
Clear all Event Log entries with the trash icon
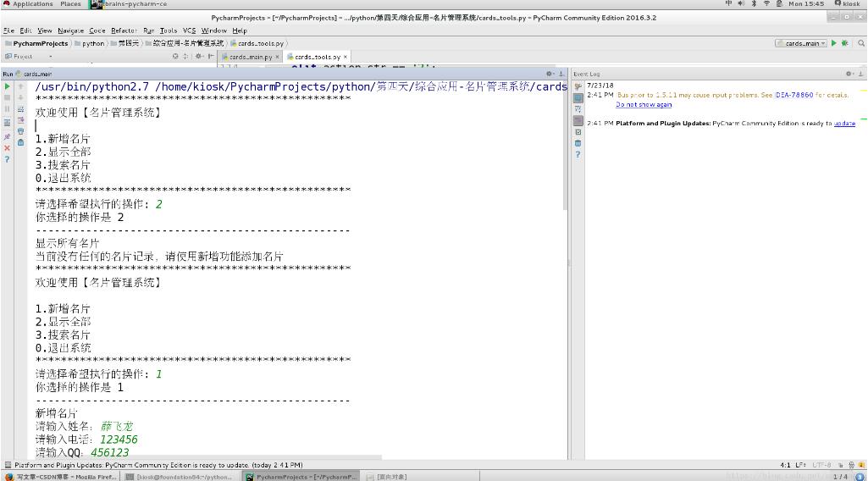pyautogui.click(x=578, y=143)
